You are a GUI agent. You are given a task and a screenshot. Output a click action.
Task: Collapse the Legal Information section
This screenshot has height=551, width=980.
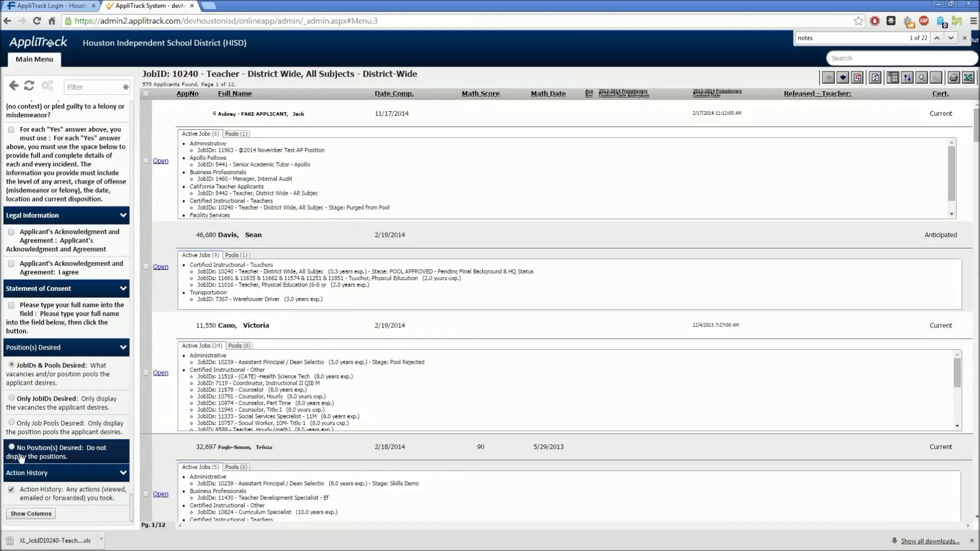(x=123, y=215)
